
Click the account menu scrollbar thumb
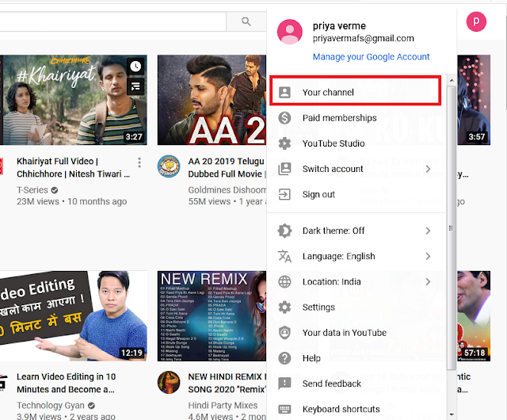point(452,228)
